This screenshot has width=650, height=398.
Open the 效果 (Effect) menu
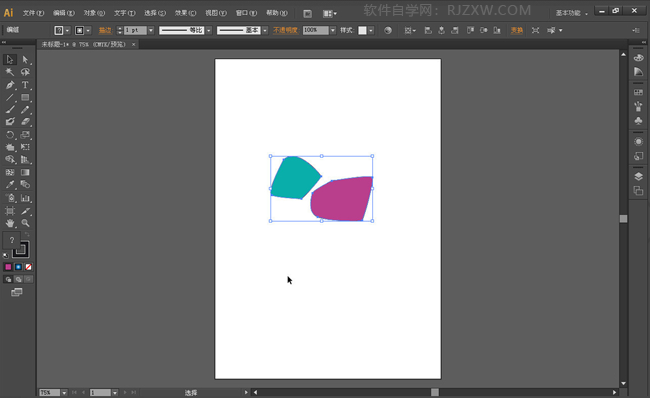pyautogui.click(x=185, y=13)
